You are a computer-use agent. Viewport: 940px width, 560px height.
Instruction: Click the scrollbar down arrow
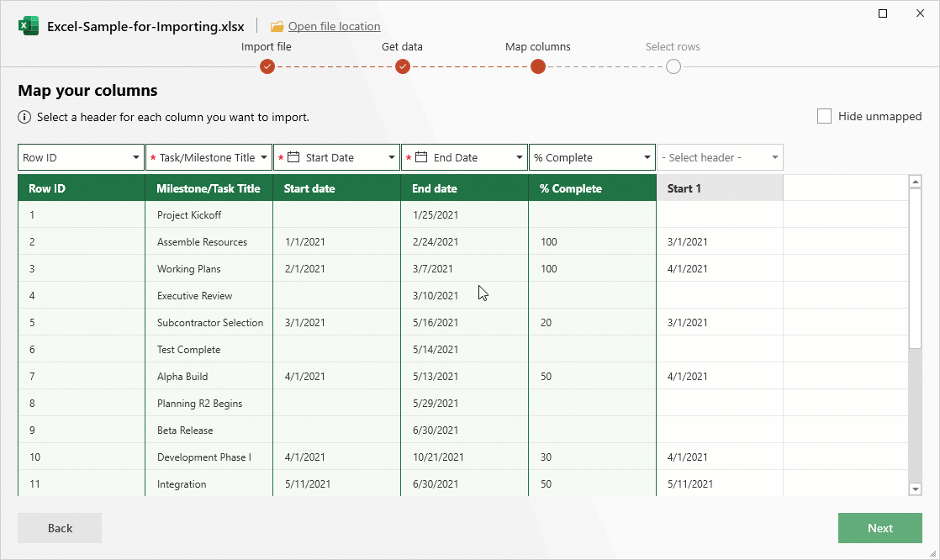(916, 489)
